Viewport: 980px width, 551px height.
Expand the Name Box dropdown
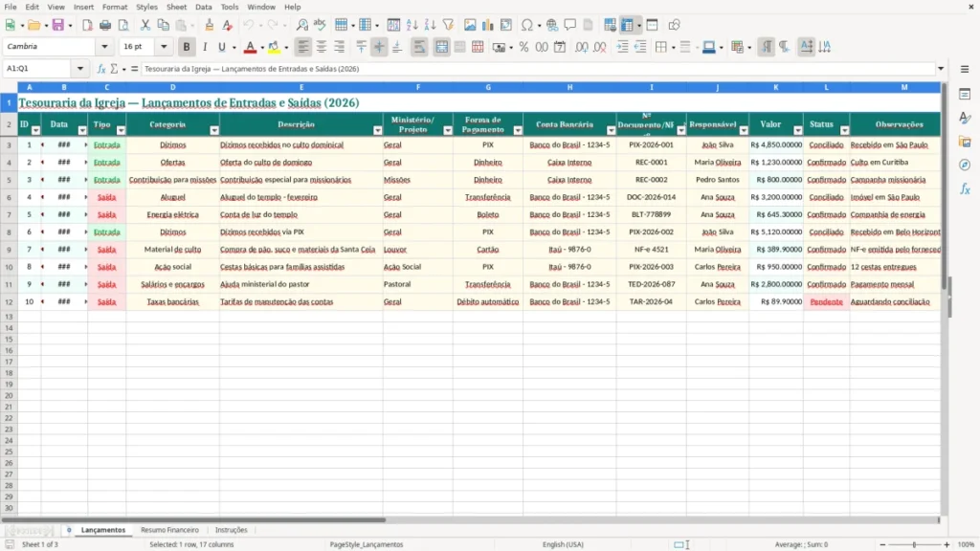click(x=80, y=69)
